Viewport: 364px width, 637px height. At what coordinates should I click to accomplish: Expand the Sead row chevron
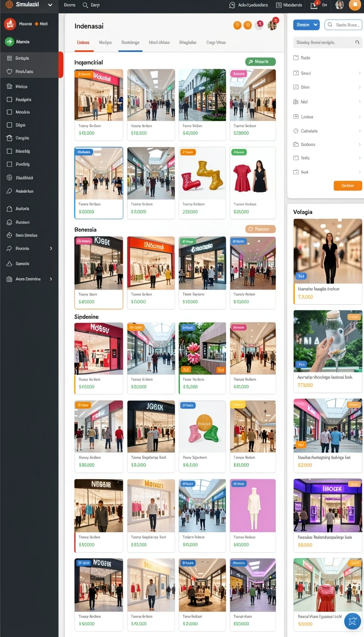[360, 73]
